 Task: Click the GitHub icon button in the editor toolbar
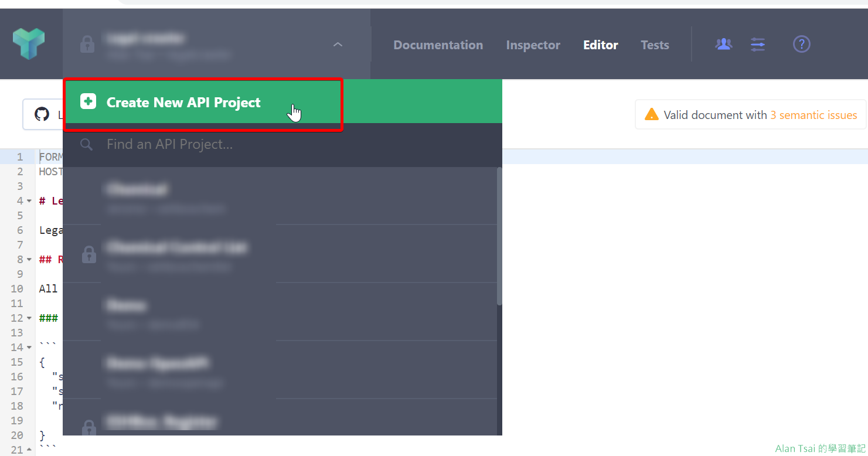pyautogui.click(x=42, y=114)
